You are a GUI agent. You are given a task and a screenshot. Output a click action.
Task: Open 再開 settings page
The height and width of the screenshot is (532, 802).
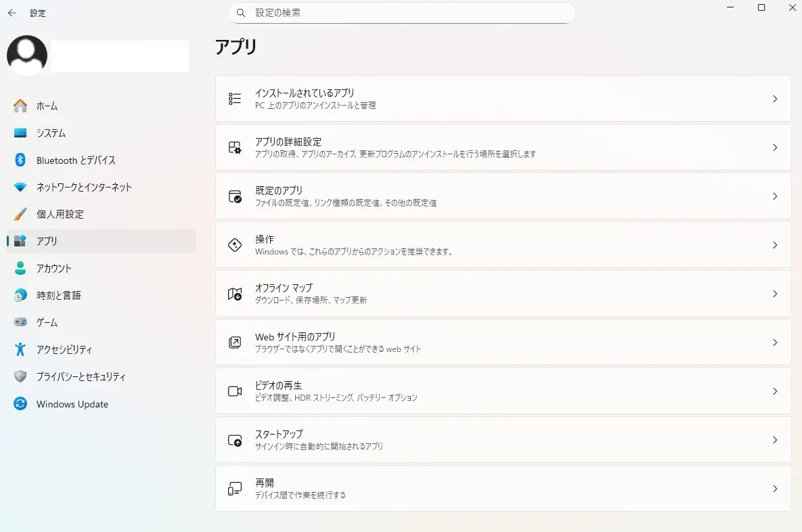tap(504, 489)
